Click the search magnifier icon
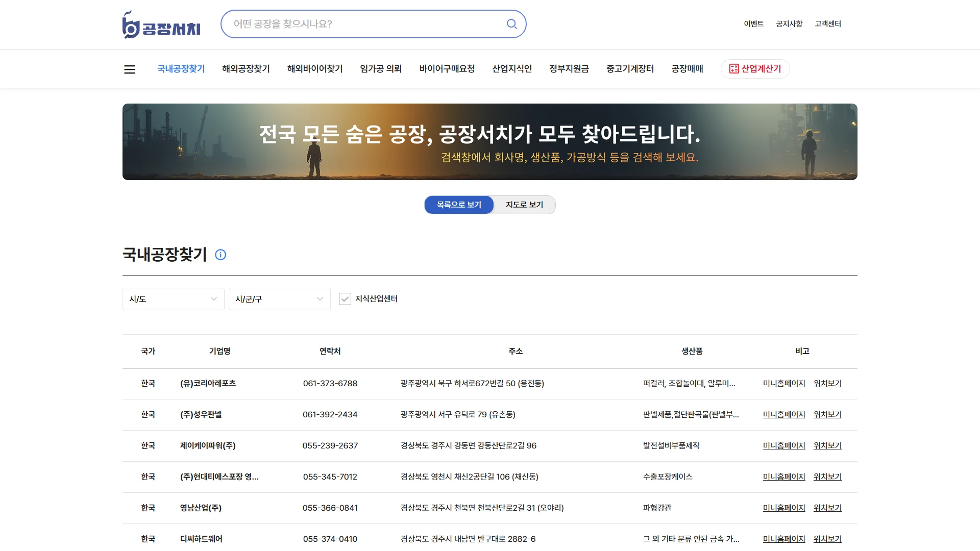The height and width of the screenshot is (551, 980). pos(511,24)
